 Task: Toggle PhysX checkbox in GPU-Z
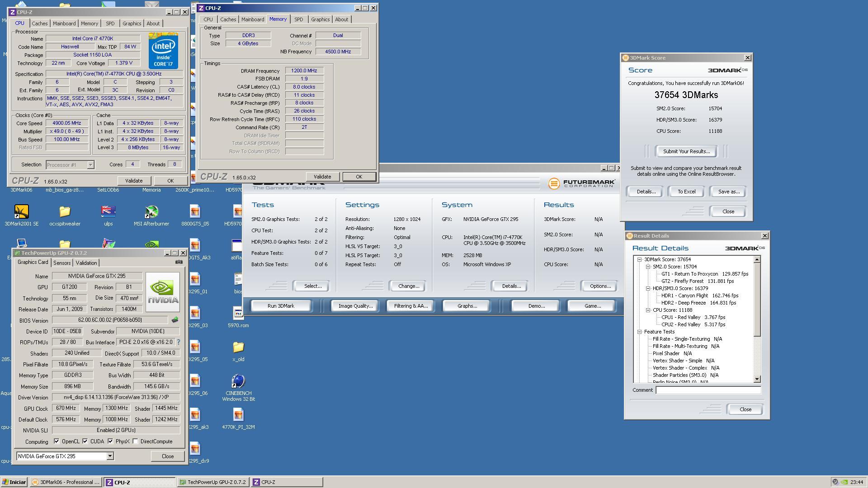110,441
